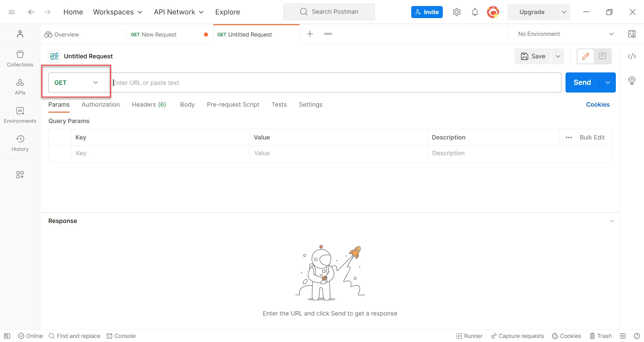Open the request Settings tab
This screenshot has width=644, height=342.
(311, 105)
